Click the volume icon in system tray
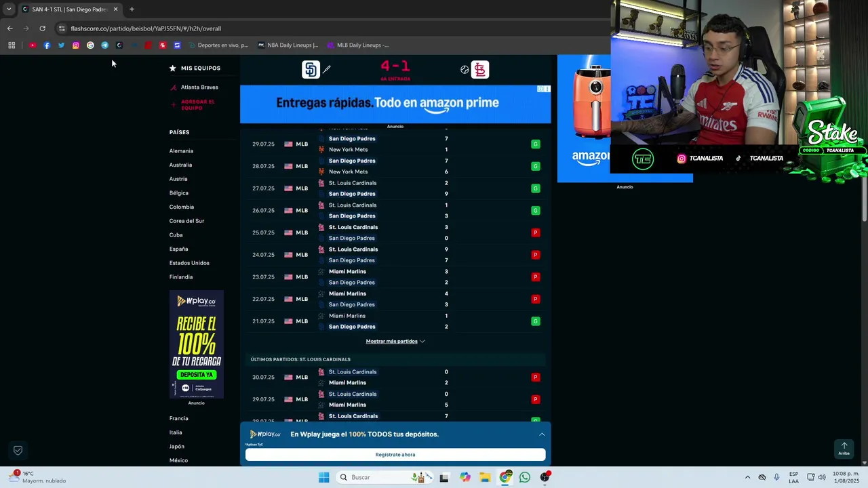This screenshot has height=488, width=868. 822,477
